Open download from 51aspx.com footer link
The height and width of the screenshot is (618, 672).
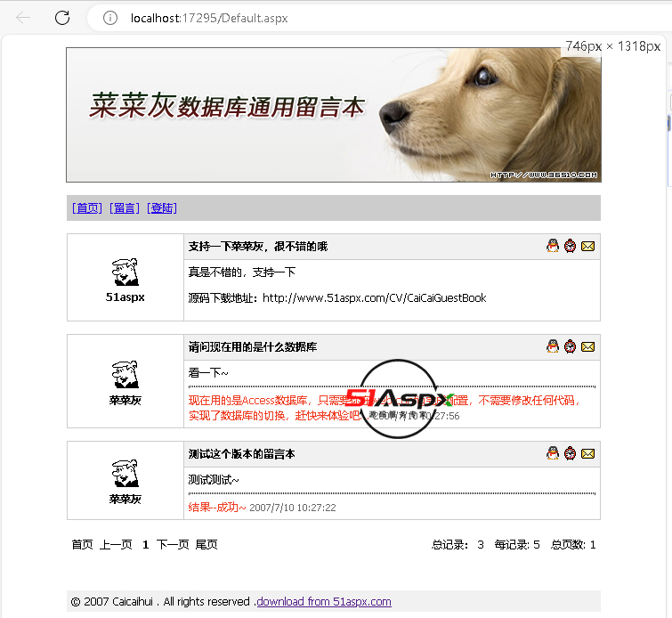pos(324,602)
